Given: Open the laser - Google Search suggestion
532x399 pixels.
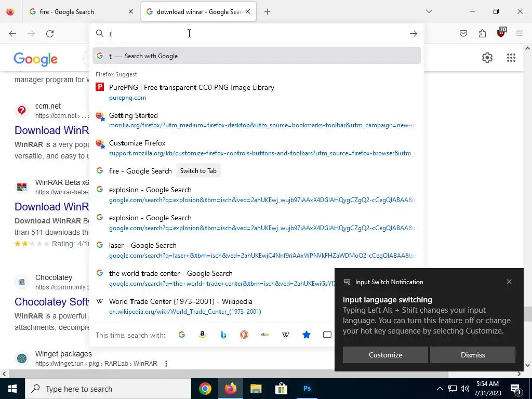Looking at the screenshot, I should (257, 250).
